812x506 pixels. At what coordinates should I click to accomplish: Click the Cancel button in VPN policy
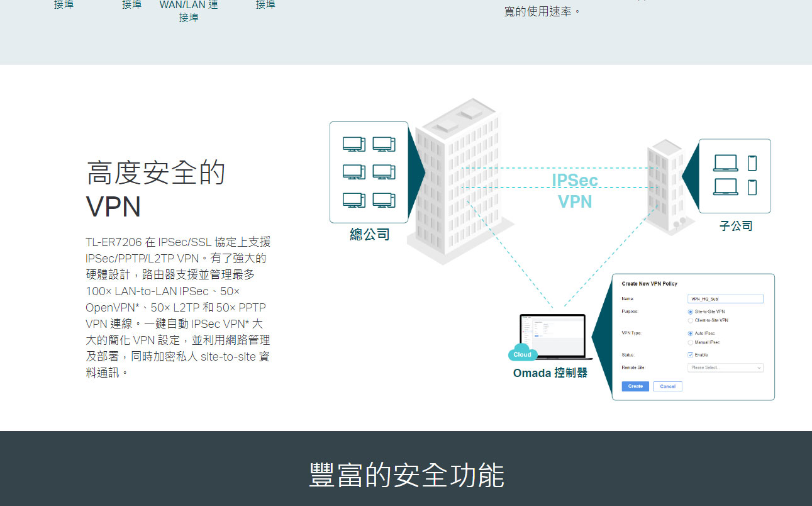[x=667, y=386]
